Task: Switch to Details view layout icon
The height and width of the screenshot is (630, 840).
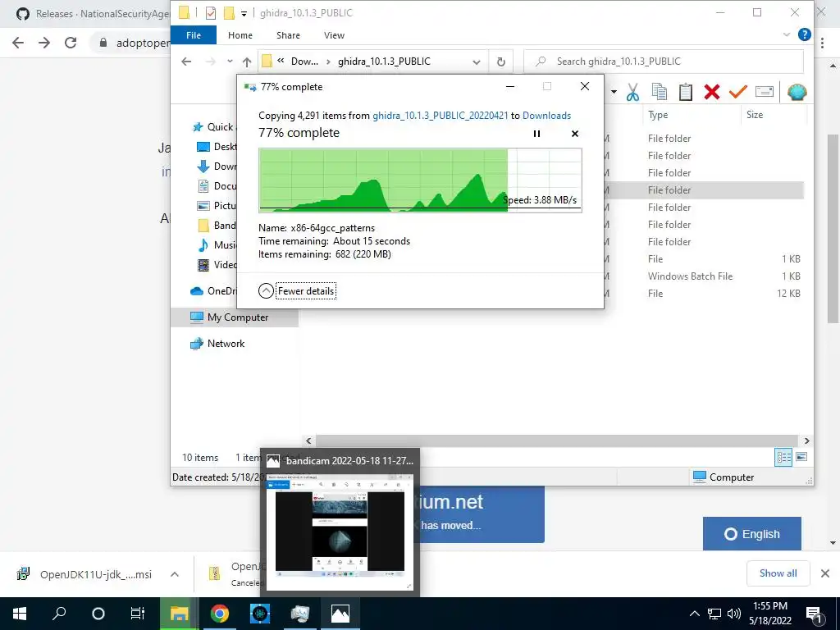Action: tap(783, 458)
